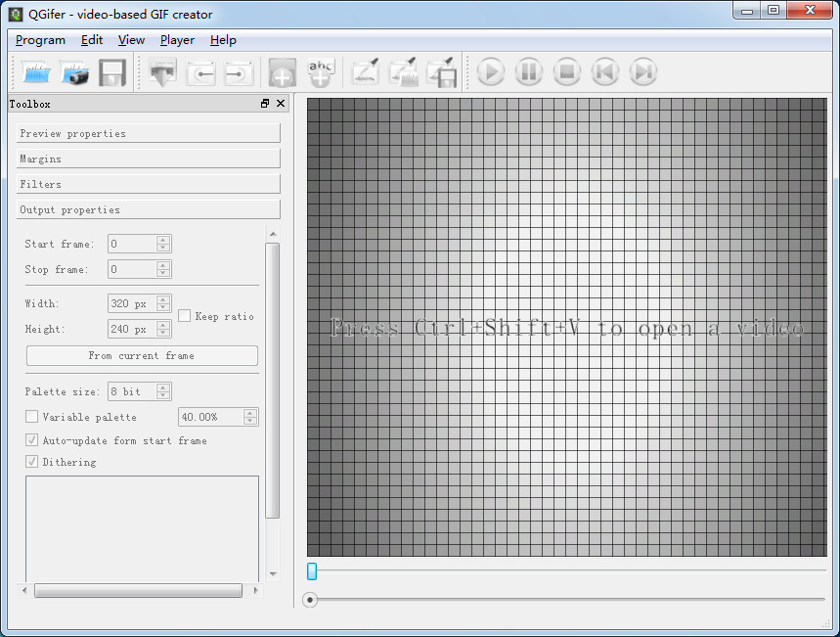Screen dimensions: 840x637
Task: Enable the Variable palette checkbox
Action: point(32,416)
